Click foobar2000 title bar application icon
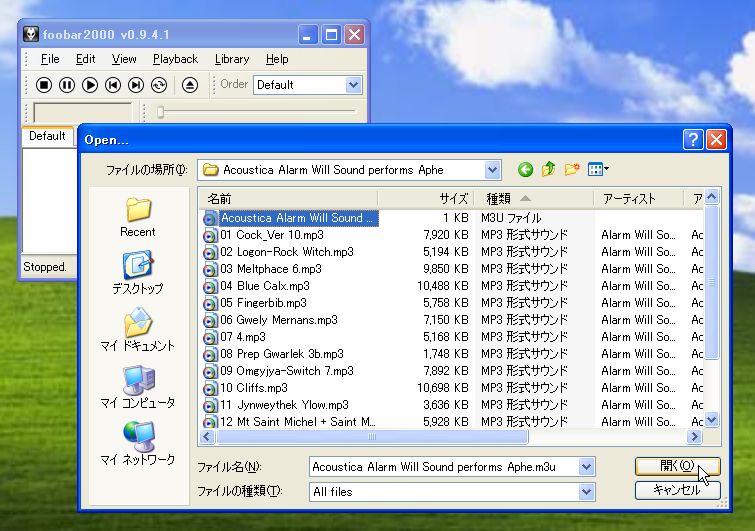 click(x=31, y=35)
